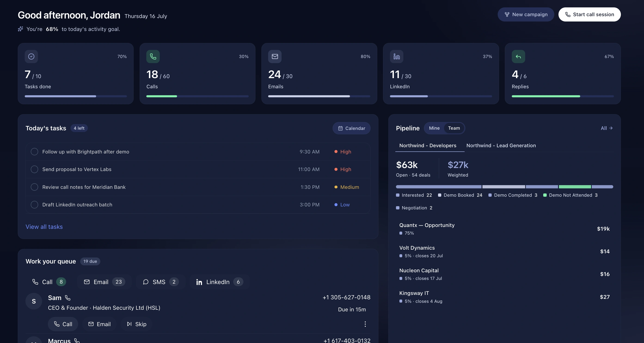Click the Demo Booked stage legend item

pos(460,195)
